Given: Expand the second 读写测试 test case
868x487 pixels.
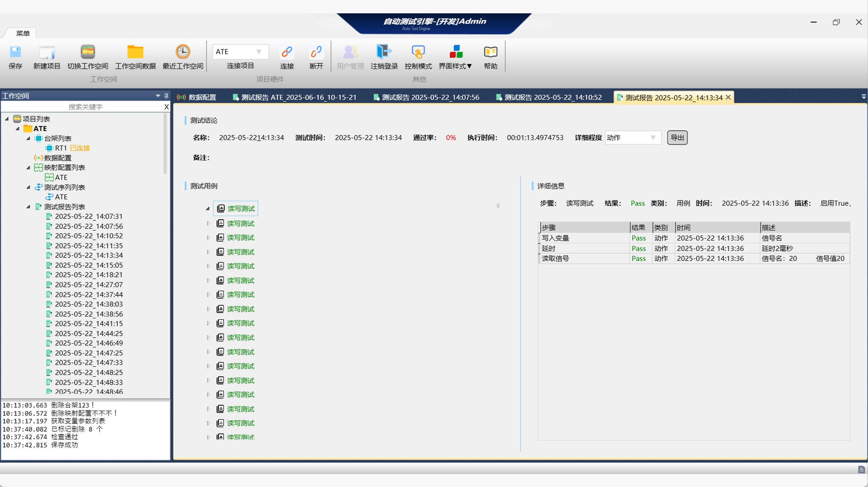Looking at the screenshot, I should [x=208, y=223].
